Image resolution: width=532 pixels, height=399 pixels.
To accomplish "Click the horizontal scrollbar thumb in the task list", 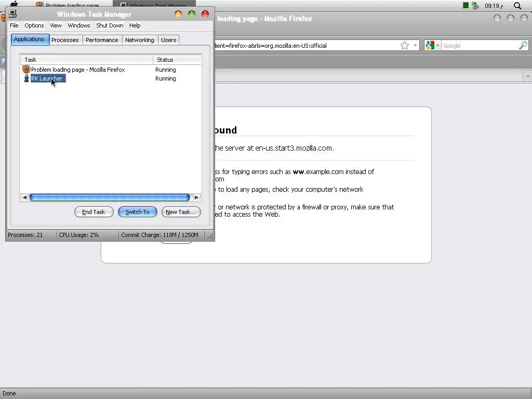I will tap(110, 197).
